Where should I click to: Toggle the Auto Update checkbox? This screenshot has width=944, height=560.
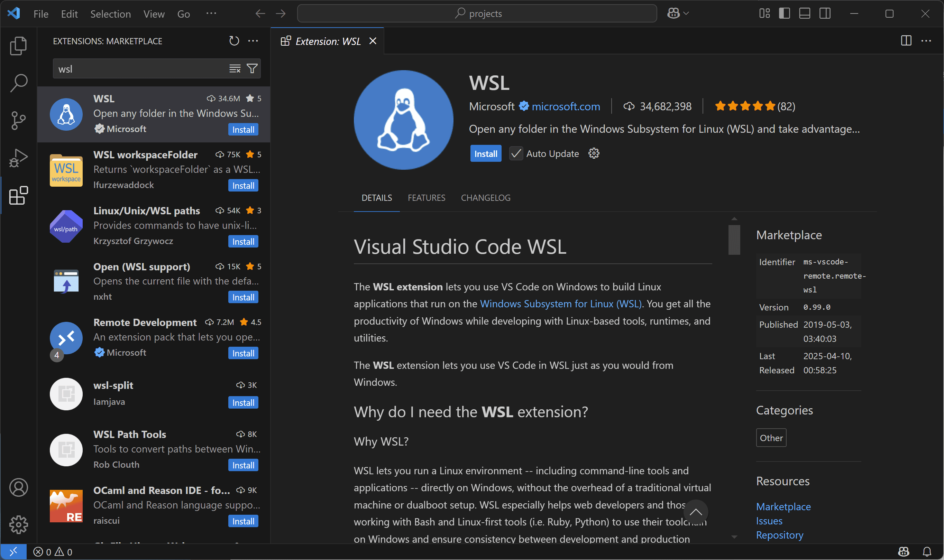click(x=516, y=153)
